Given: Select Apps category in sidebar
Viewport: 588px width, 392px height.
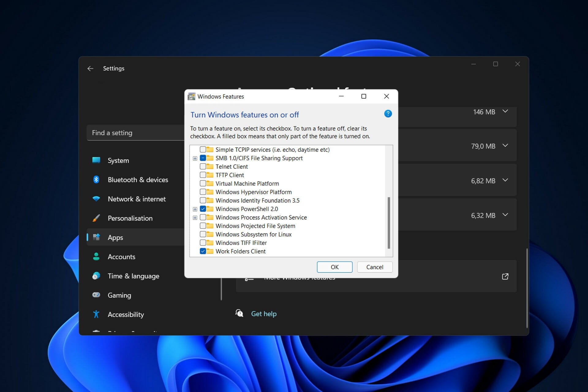Looking at the screenshot, I should point(136,237).
